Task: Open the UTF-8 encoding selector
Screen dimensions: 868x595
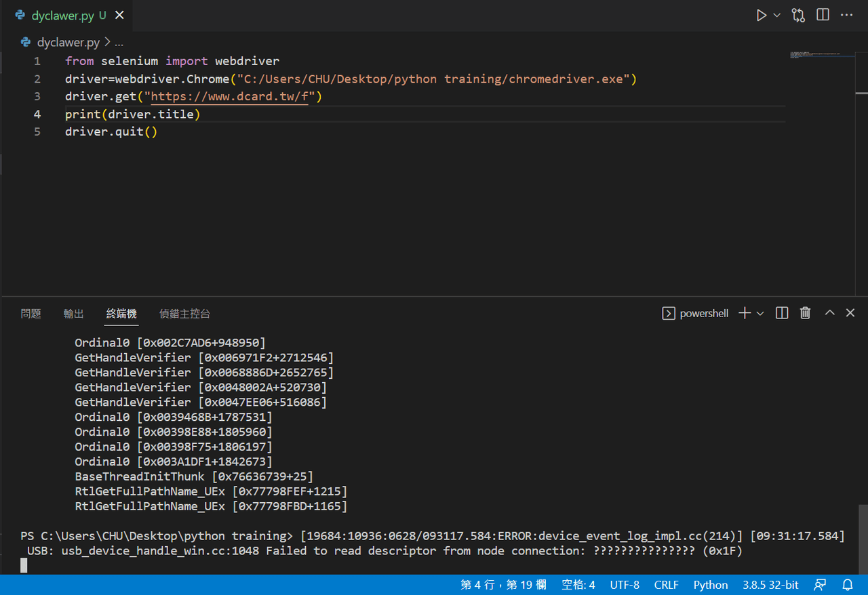Action: [625, 585]
